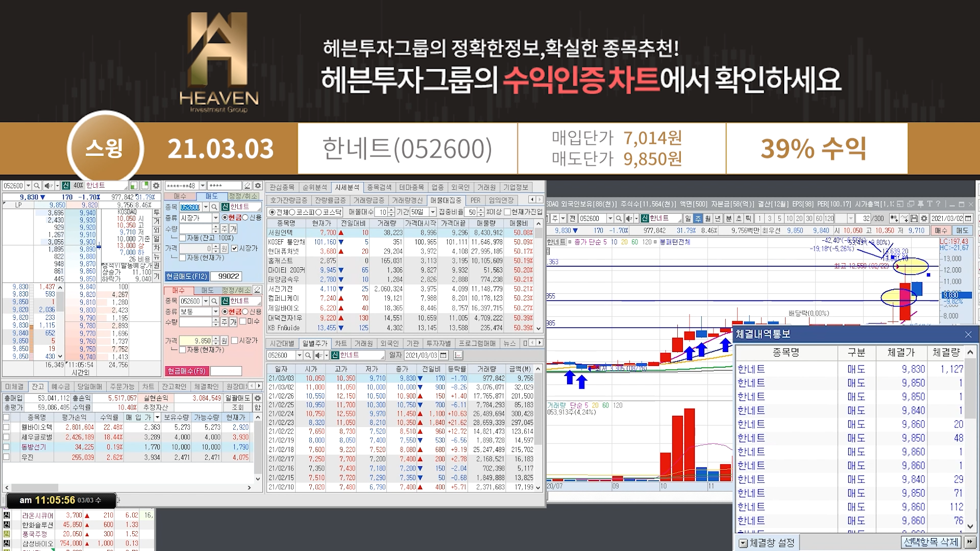Open chart settings gear icon
Viewport: 980px width, 551px height.
pos(924,218)
